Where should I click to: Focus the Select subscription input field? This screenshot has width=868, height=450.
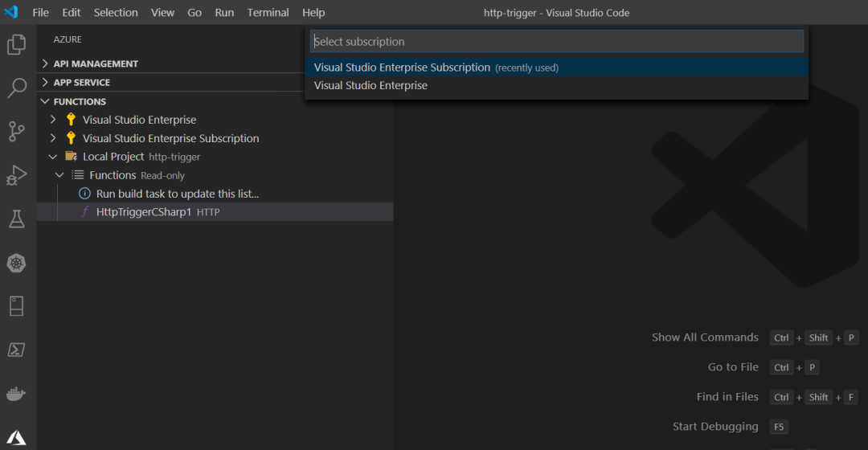pos(557,42)
